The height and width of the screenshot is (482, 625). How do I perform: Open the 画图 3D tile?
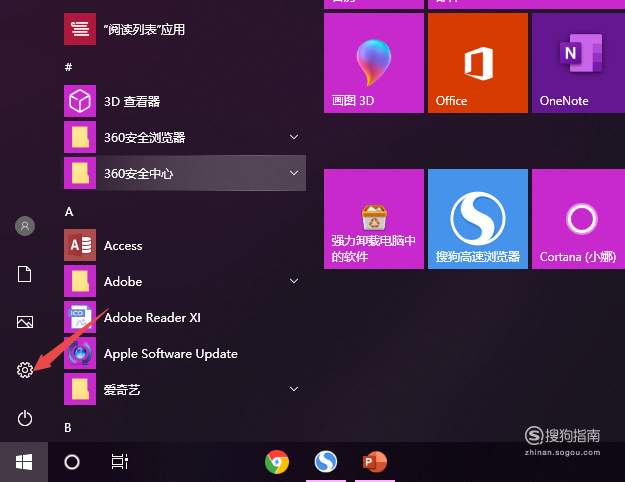pos(374,63)
